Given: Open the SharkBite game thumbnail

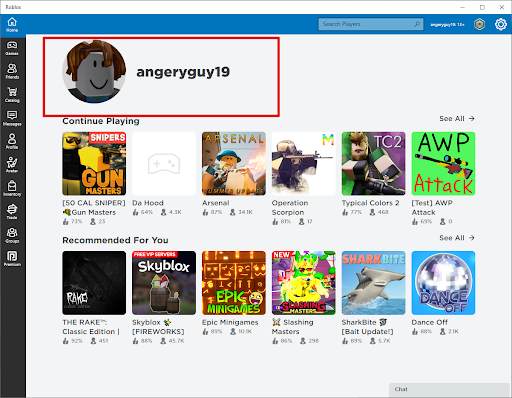Looking at the screenshot, I should tap(373, 283).
